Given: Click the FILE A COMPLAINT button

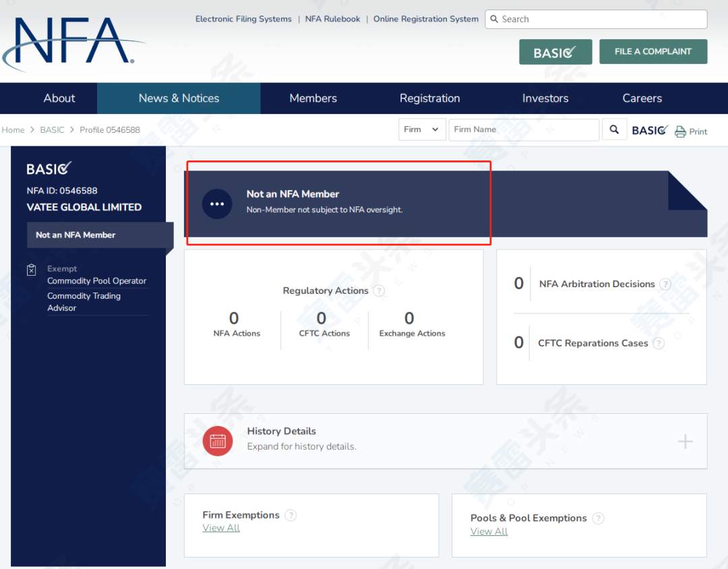Looking at the screenshot, I should 653,51.
